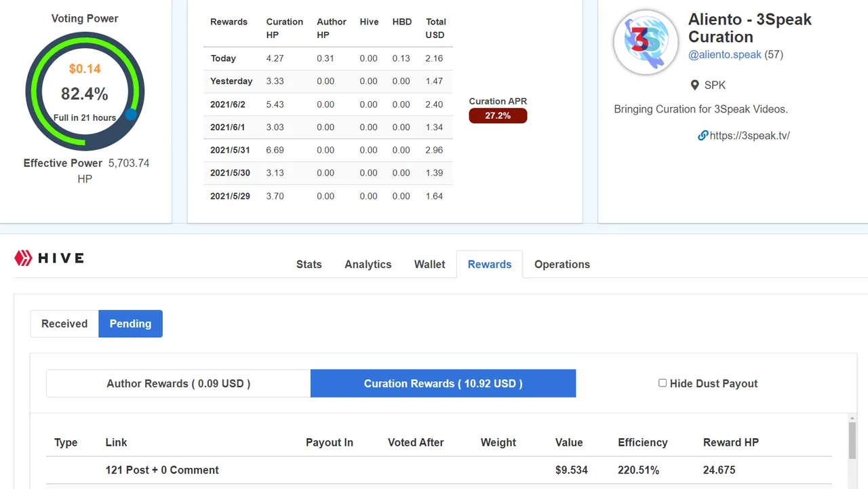Click the 5,703.74 effective power value
The width and height of the screenshot is (868, 489).
pyautogui.click(x=128, y=163)
